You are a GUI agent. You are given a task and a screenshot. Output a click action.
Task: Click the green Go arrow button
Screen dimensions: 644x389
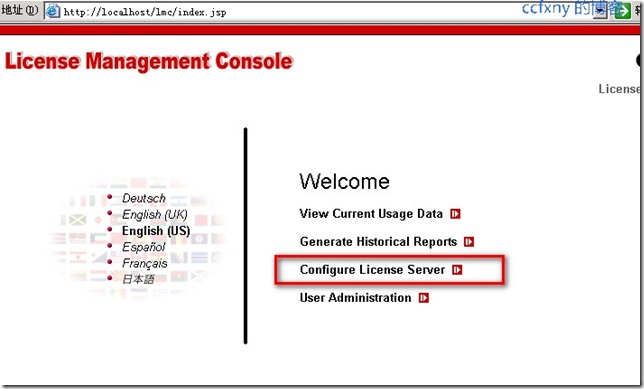[x=622, y=11]
